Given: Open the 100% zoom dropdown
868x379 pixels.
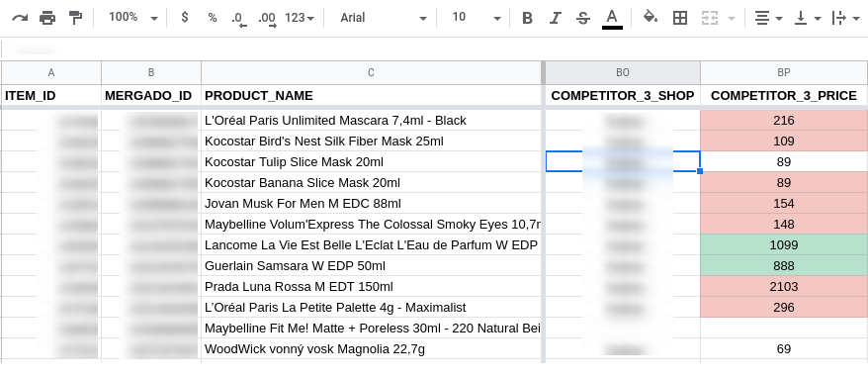Looking at the screenshot, I should tap(132, 18).
